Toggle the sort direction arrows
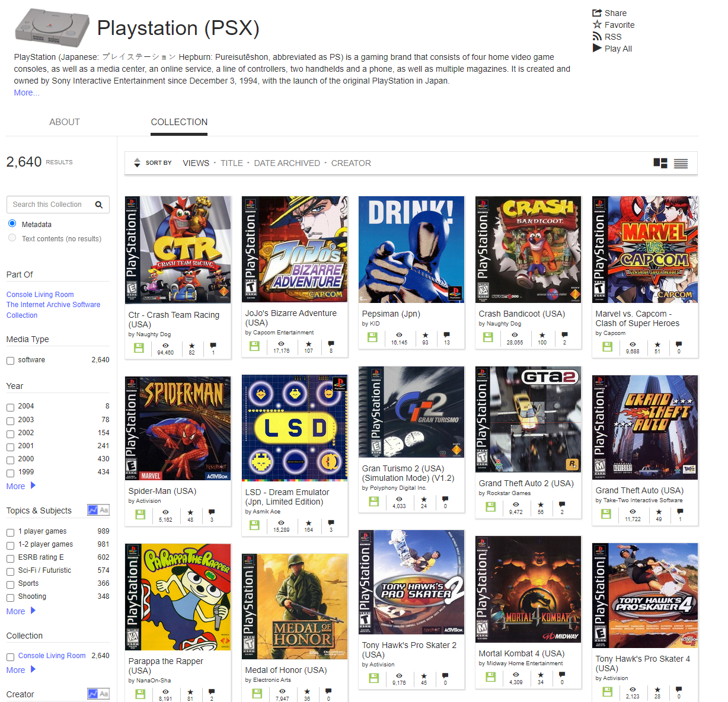This screenshot has height=702, width=728. pyautogui.click(x=137, y=163)
